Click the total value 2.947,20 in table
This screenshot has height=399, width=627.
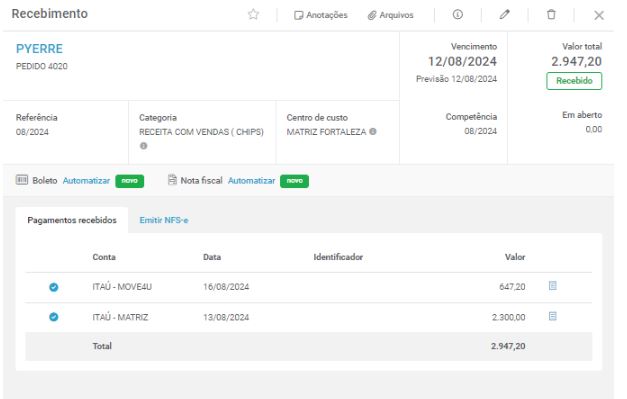508,346
